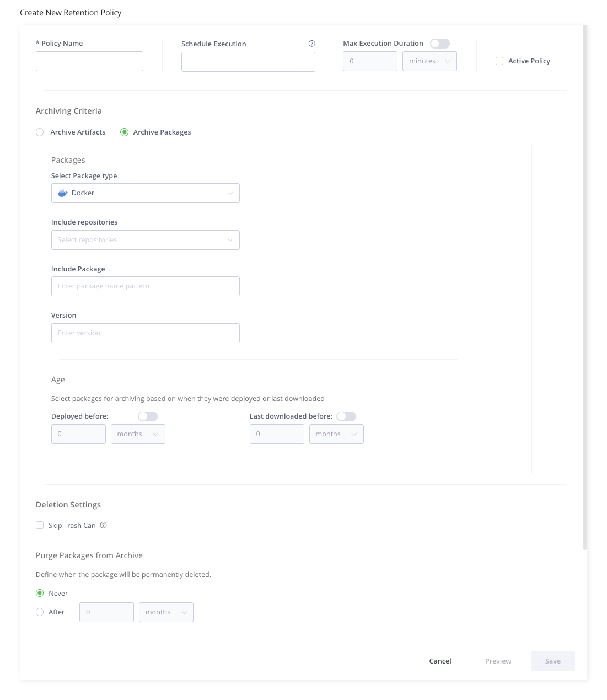Click Cancel to discard the policy
Viewport: 607px width, 700px height.
click(x=439, y=661)
